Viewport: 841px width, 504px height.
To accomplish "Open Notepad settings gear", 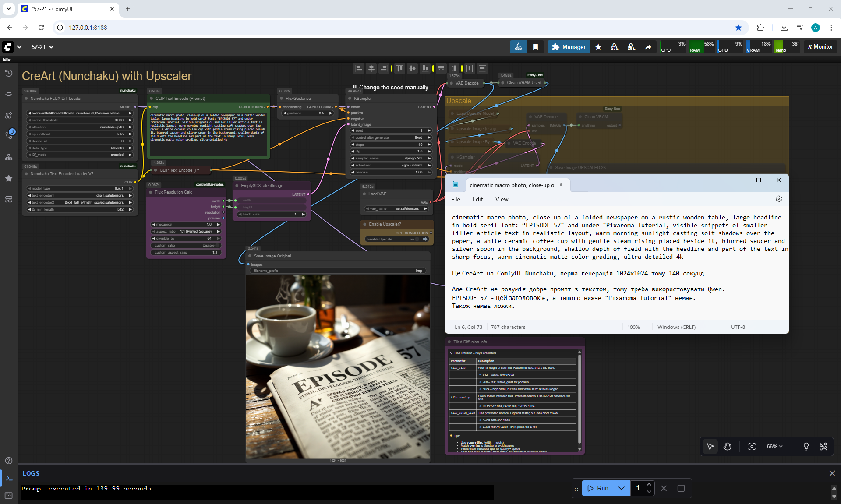I will [778, 199].
